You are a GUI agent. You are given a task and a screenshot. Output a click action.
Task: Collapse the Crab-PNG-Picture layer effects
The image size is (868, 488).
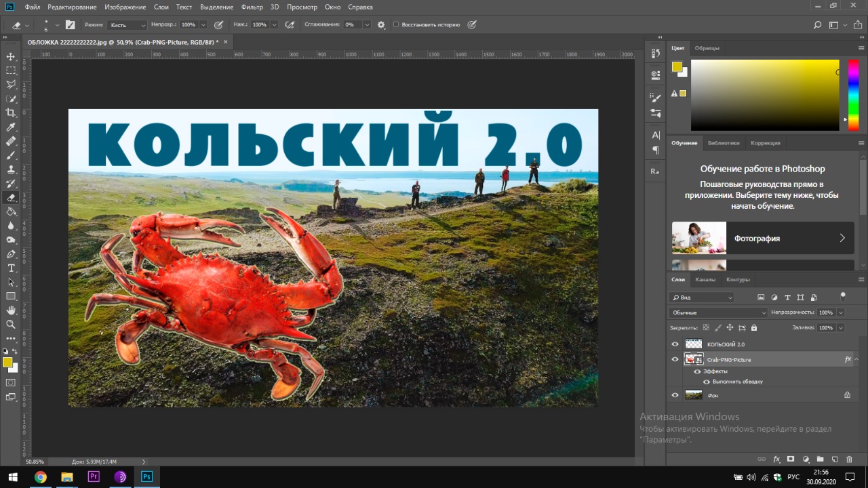(x=856, y=359)
